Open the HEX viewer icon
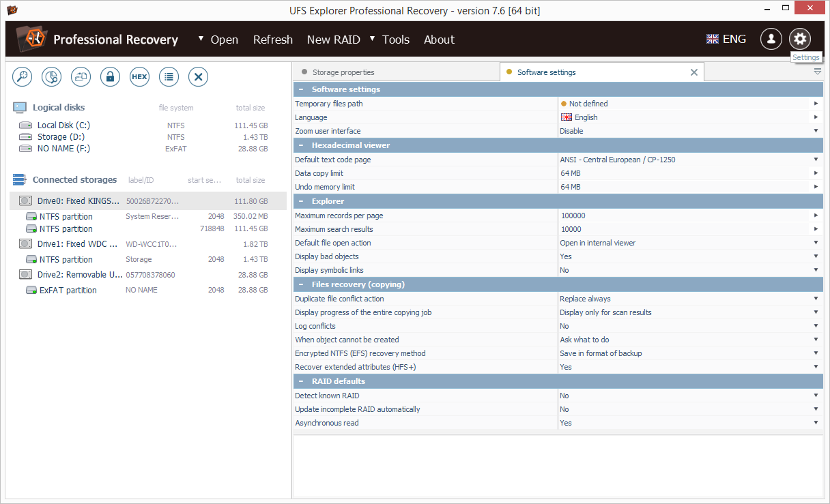This screenshot has width=830, height=504. tap(139, 77)
